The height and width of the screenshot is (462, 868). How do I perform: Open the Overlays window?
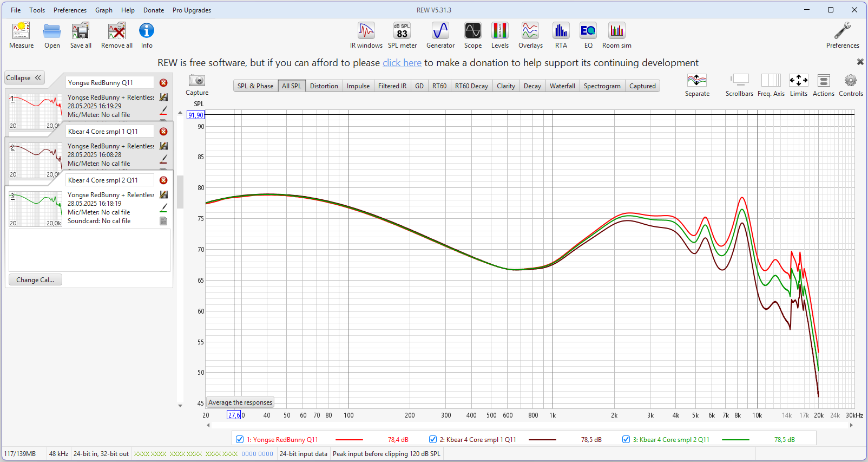530,36
